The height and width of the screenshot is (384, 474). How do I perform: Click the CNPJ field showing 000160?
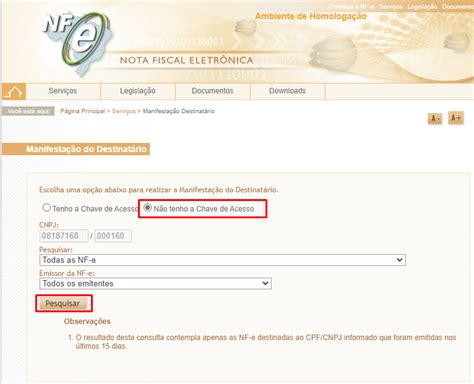click(x=113, y=236)
